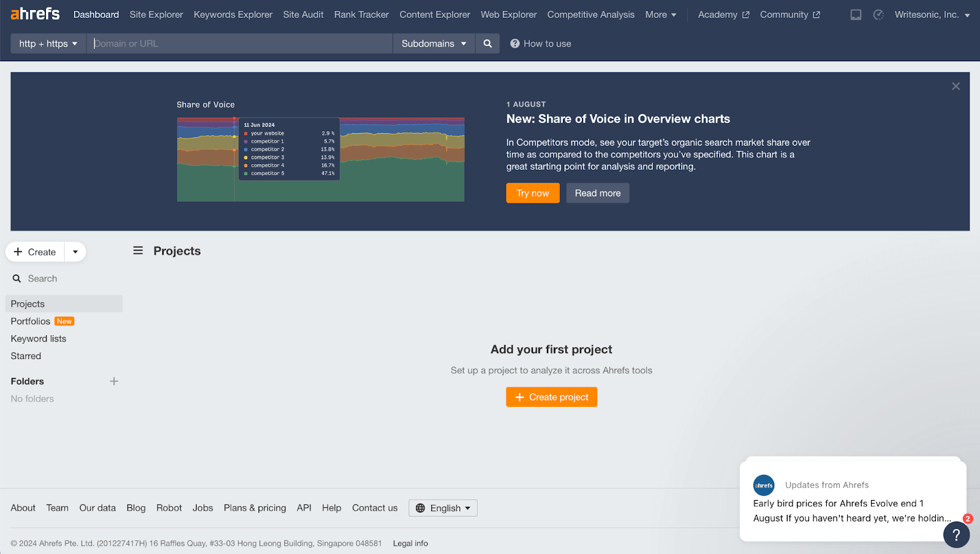This screenshot has height=554, width=980.
Task: Click the Search magnifier in the left sidebar
Action: (x=17, y=278)
